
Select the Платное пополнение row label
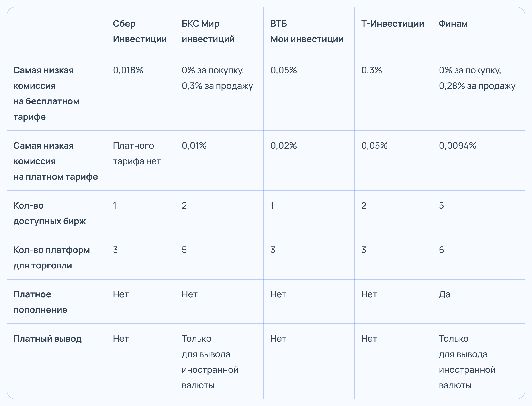tap(40, 302)
